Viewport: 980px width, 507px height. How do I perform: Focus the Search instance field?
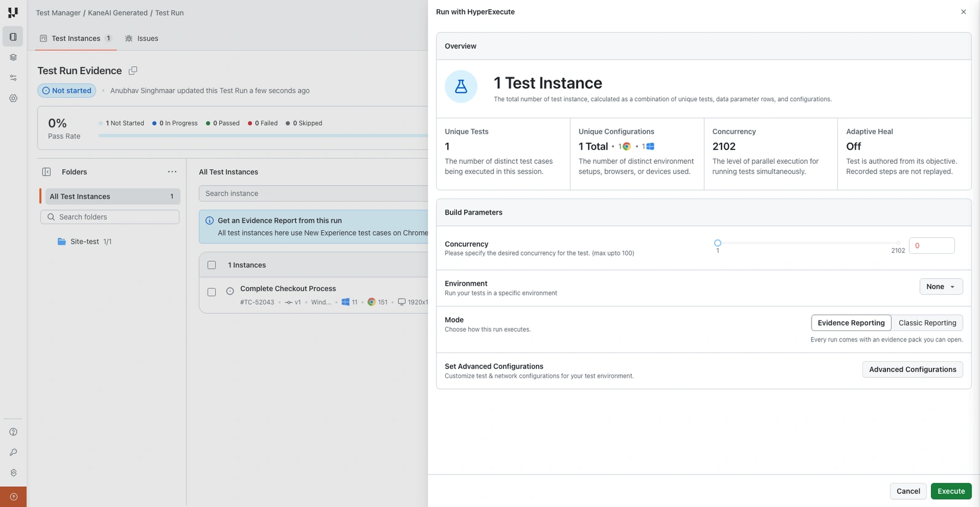(x=314, y=193)
